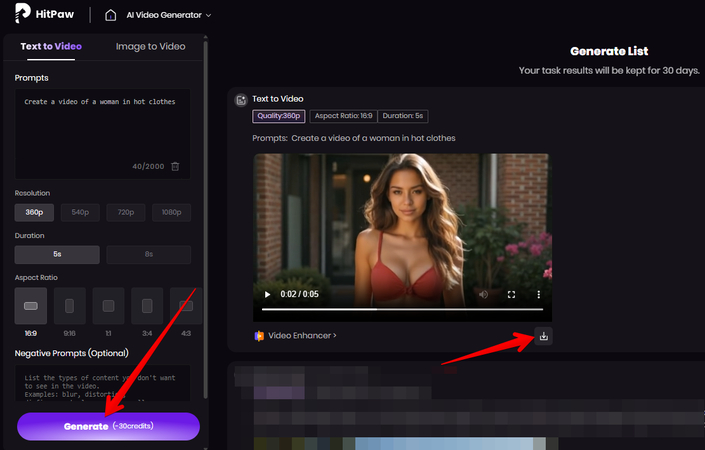The height and width of the screenshot is (450, 705).
Task: Click the HitPaw logo
Action: coord(44,13)
